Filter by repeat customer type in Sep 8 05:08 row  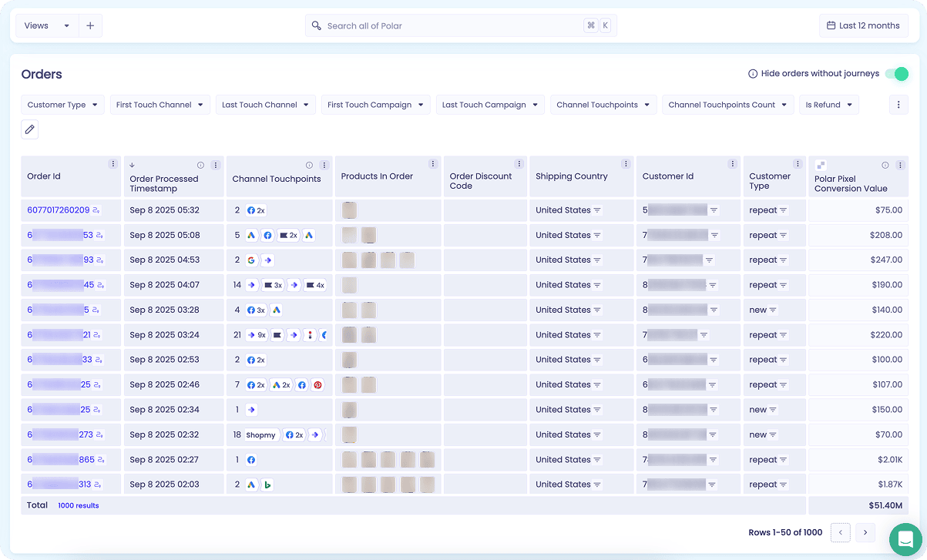(x=784, y=235)
